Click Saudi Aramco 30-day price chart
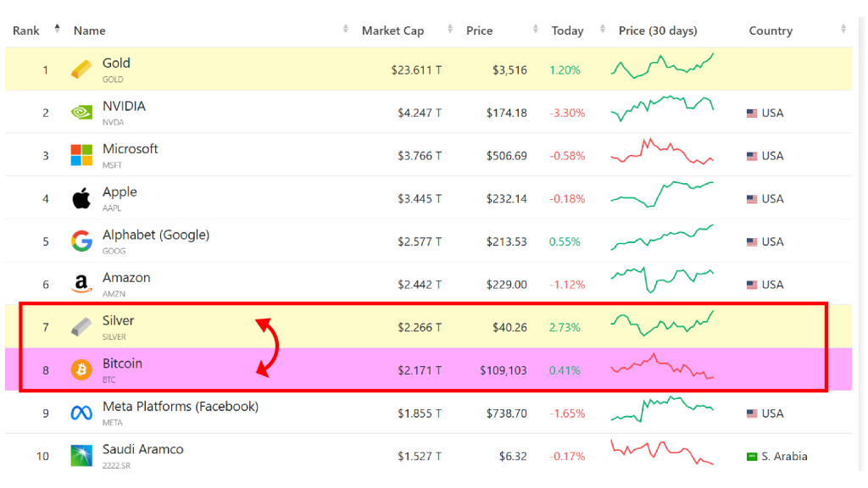 point(662,452)
